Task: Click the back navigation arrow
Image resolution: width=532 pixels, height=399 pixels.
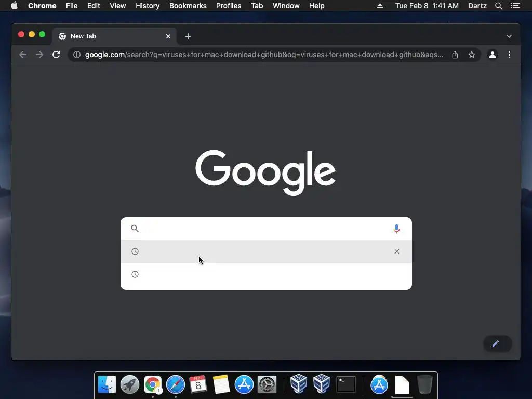Action: [23, 55]
